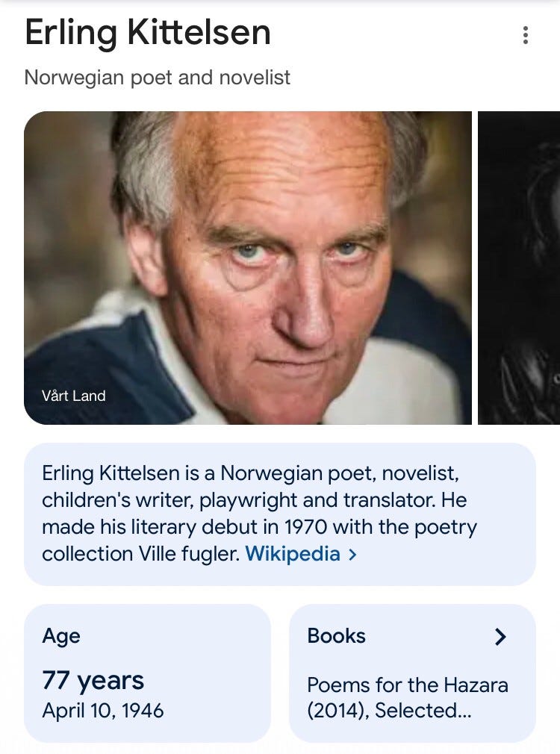
Task: View the partially visible dark second image
Action: 519,267
